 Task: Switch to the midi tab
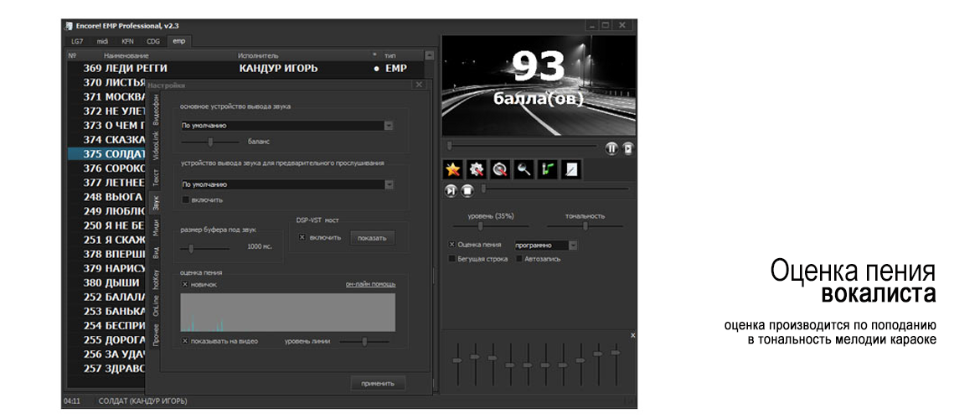tap(102, 40)
